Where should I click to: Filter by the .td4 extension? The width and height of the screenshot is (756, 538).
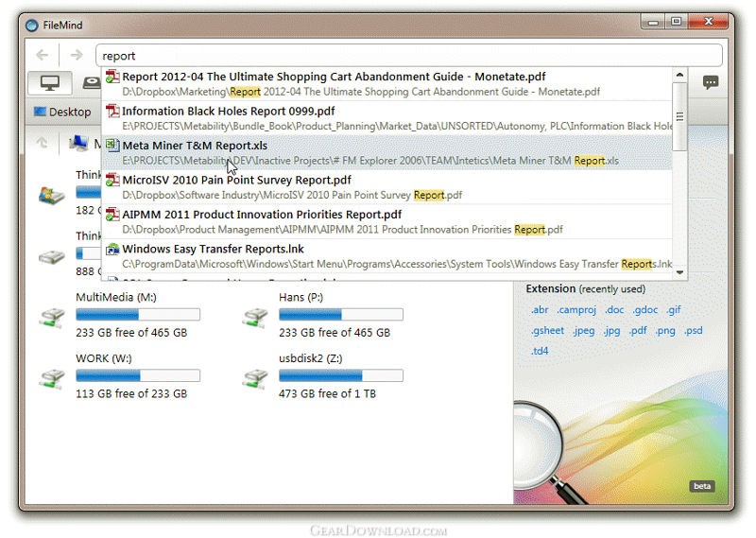point(540,351)
